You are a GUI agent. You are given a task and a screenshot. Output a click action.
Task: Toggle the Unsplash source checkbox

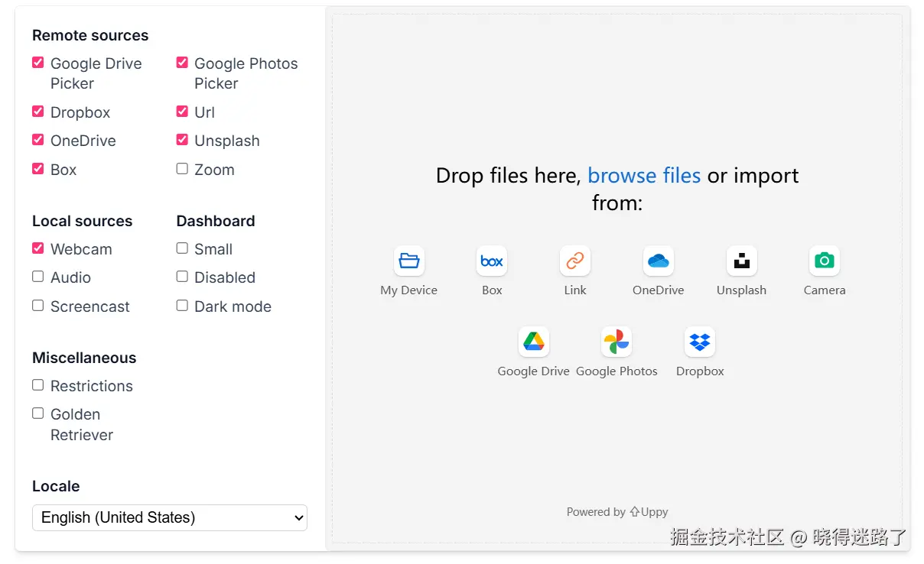(182, 140)
